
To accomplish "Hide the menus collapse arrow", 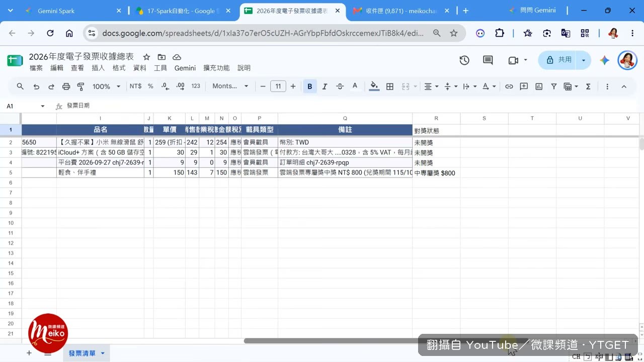I will [624, 86].
